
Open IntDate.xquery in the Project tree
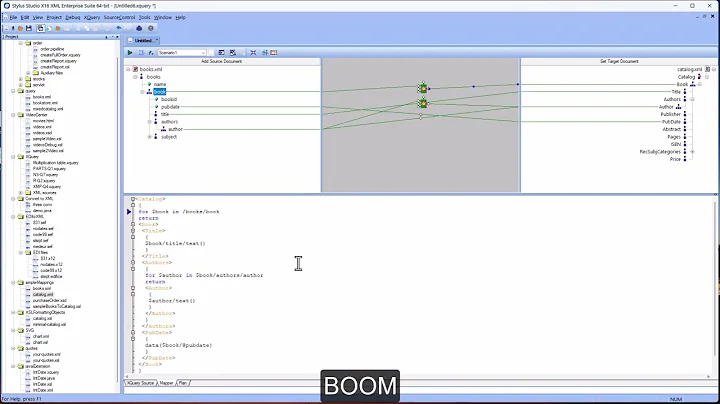(x=46, y=372)
